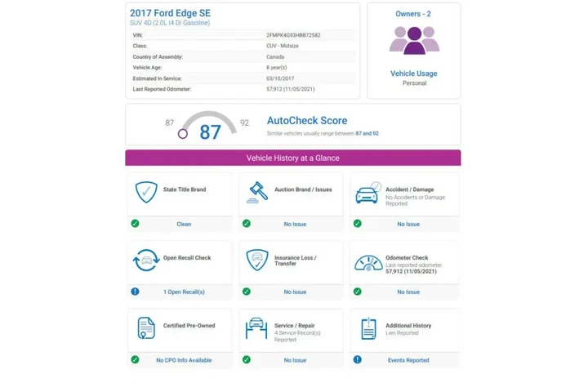This screenshot has width=588, height=392.
Task: Click the Personal usage text
Action: click(414, 83)
